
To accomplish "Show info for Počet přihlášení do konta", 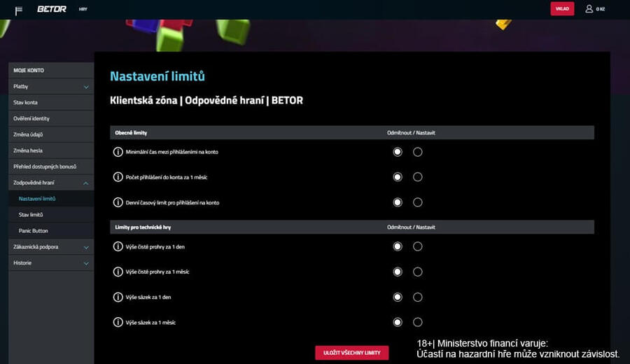I will (118, 177).
